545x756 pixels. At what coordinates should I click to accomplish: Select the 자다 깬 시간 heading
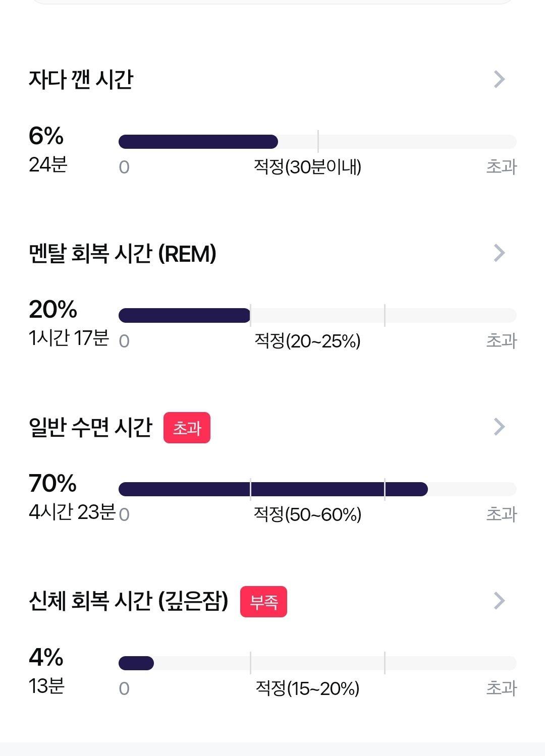[81, 79]
